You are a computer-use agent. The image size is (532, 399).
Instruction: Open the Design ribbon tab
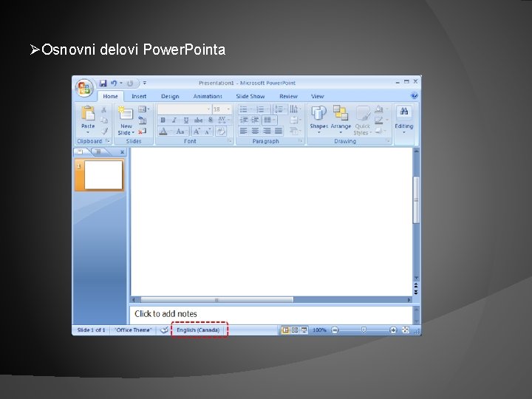click(x=170, y=96)
